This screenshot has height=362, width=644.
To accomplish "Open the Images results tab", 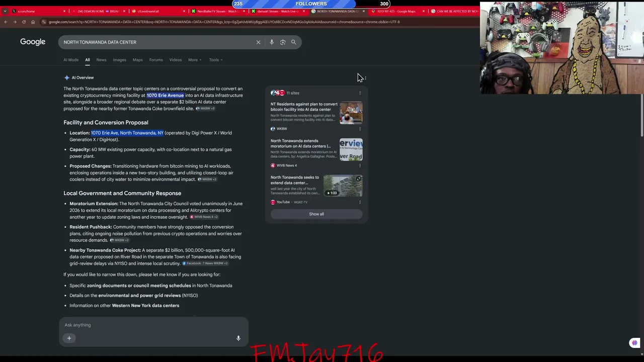I will pos(119,60).
